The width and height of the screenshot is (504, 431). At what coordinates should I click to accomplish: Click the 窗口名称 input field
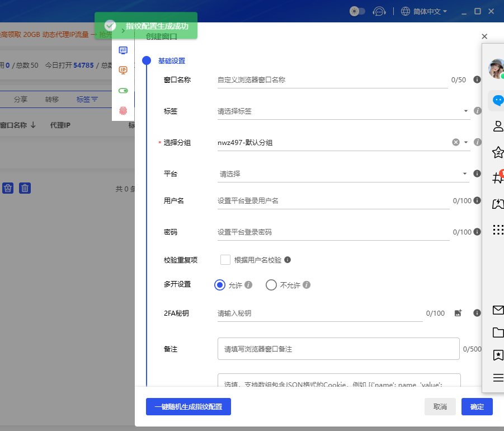click(333, 80)
